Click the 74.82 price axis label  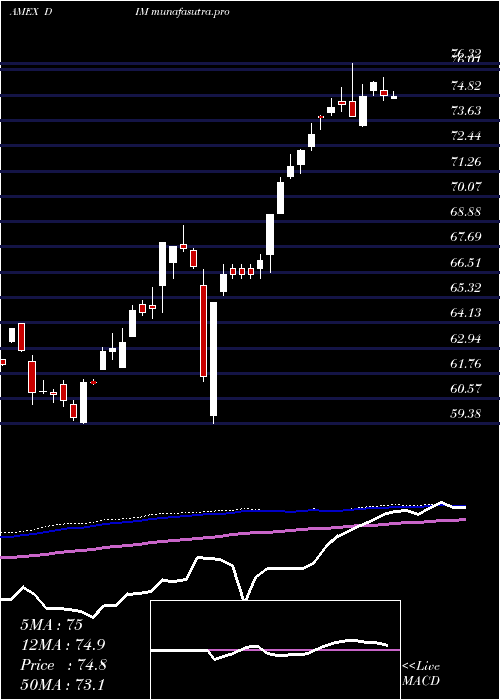point(467,86)
